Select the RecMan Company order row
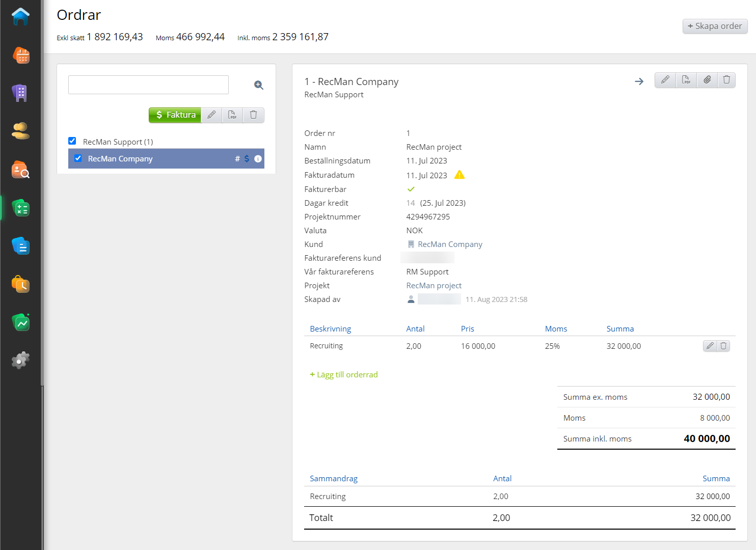This screenshot has height=550, width=756. [153, 159]
